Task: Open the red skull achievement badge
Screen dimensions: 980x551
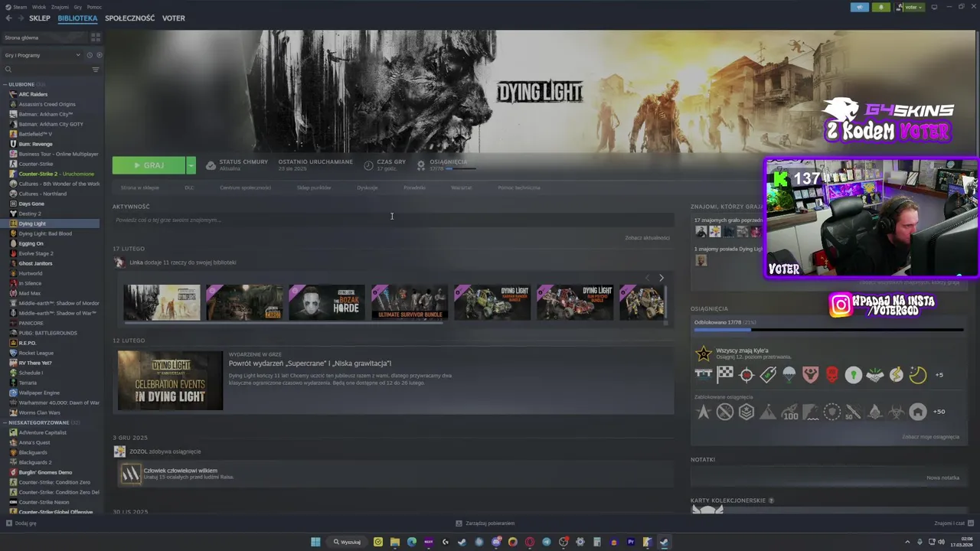Action: click(x=832, y=374)
